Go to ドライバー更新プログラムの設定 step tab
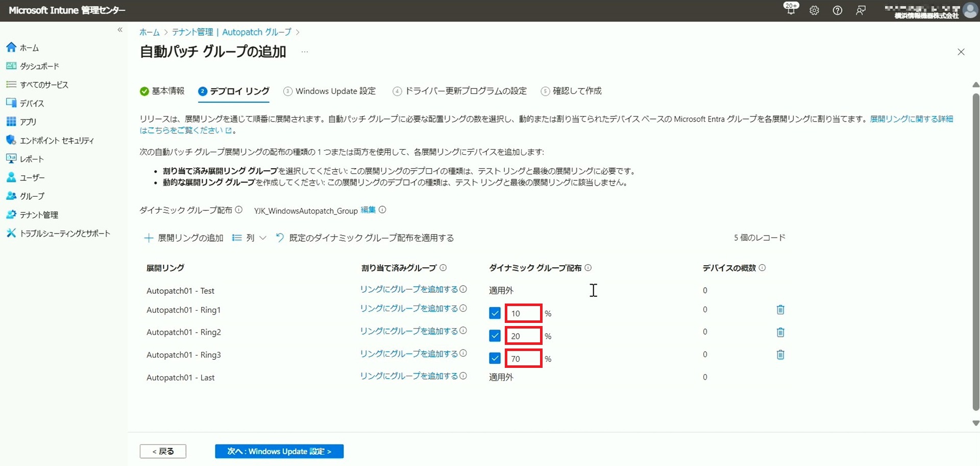980x466 pixels. tap(460, 91)
